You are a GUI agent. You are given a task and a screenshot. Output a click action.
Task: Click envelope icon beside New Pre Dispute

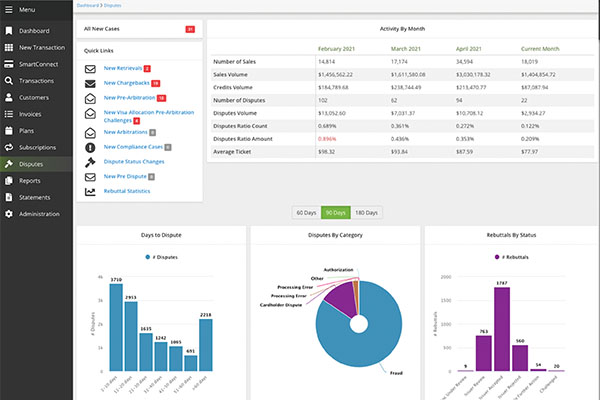pyautogui.click(x=90, y=177)
